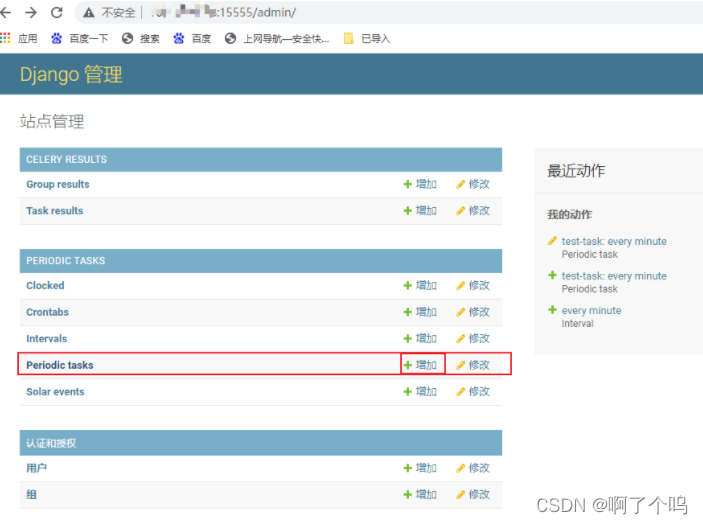The height and width of the screenshot is (524, 703).
Task: Open the Group results model link
Action: pyautogui.click(x=58, y=184)
